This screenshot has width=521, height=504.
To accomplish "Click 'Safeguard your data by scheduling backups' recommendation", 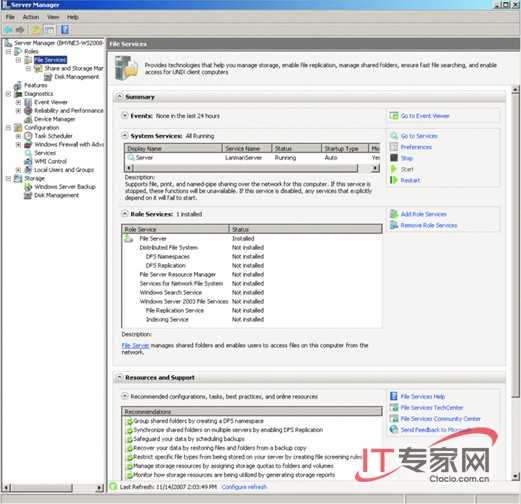I will [189, 439].
